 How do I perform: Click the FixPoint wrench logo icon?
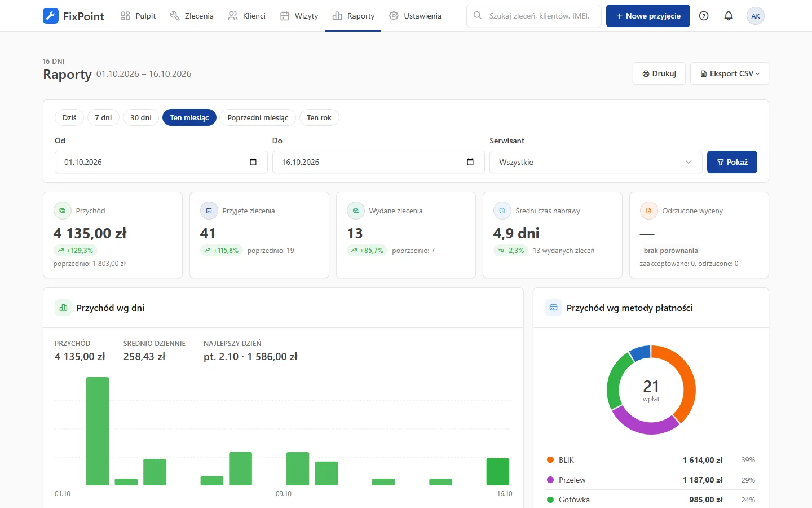point(51,16)
